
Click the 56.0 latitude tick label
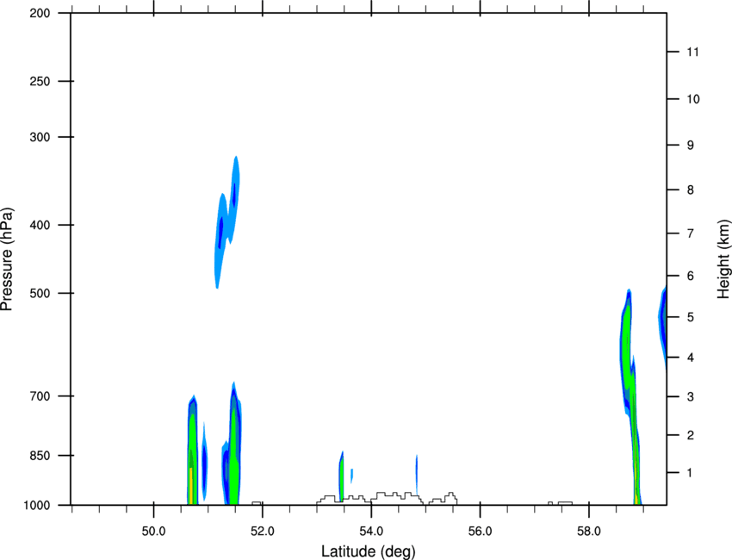(480, 532)
